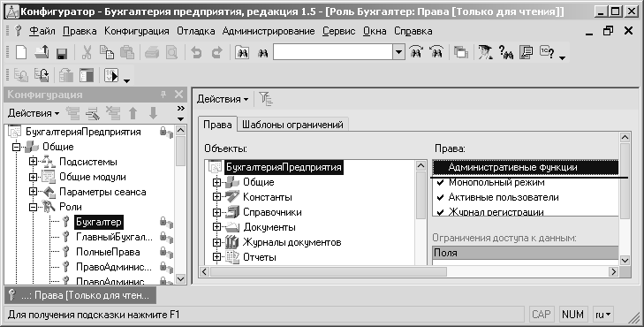Click the Move up arrow in Конфигурация panel
The height and width of the screenshot is (327, 644).
click(x=133, y=113)
